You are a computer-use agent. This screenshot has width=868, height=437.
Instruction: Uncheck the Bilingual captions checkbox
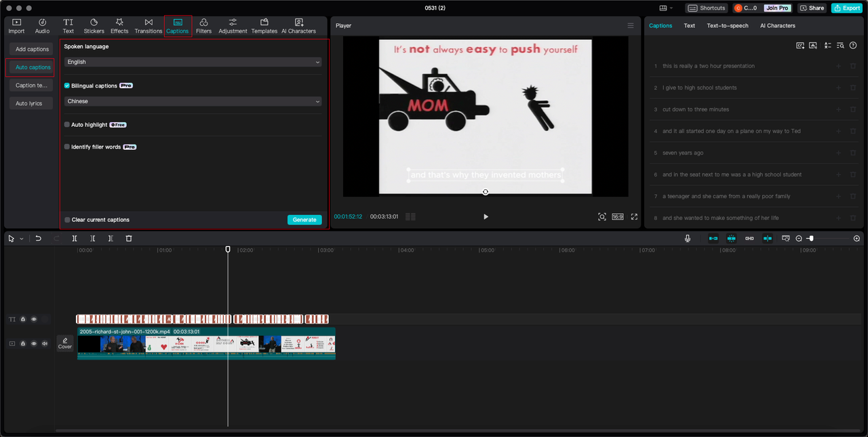pos(67,85)
